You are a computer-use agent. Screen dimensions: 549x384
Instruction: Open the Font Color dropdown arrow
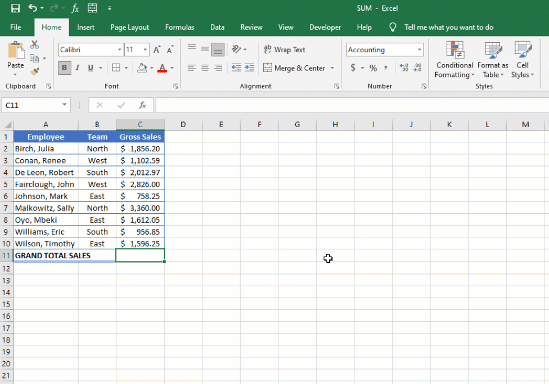[x=172, y=68]
